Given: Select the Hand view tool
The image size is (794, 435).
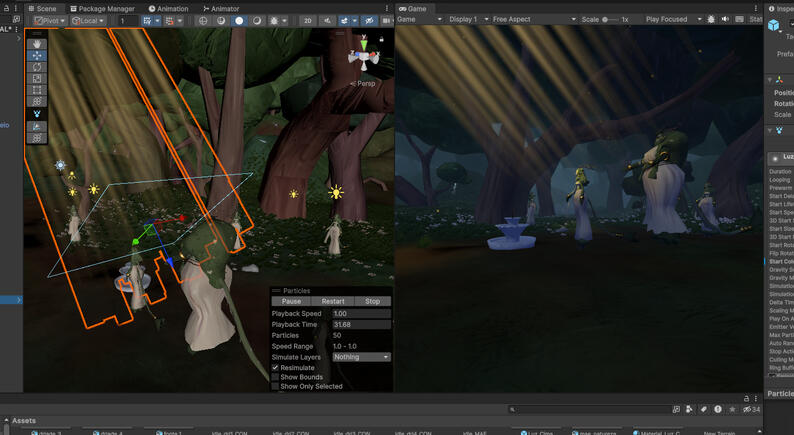Looking at the screenshot, I should 37,44.
